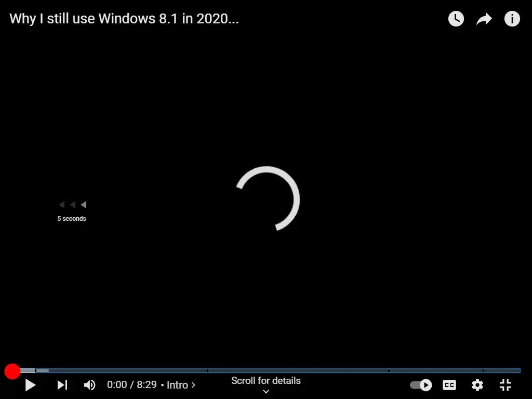532x399 pixels.
Task: Exit full screen mode
Action: pyautogui.click(x=506, y=385)
